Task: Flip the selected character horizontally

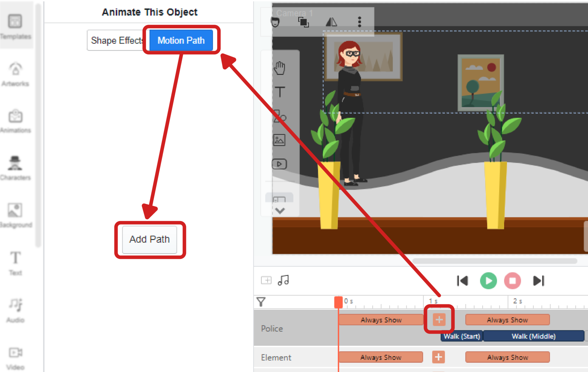Action: [332, 22]
